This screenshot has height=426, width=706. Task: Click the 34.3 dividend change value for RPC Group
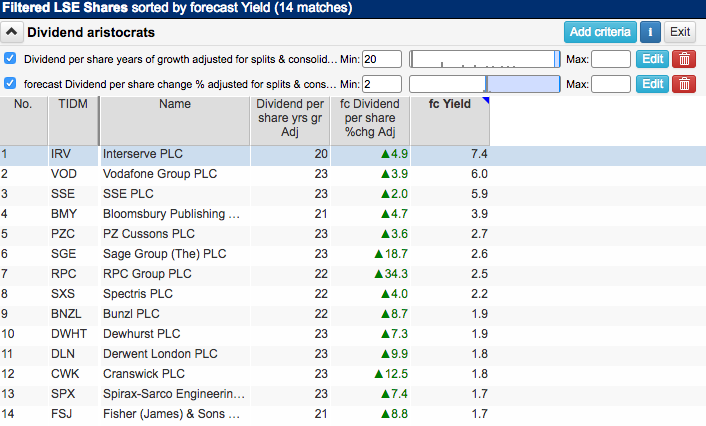tap(391, 274)
